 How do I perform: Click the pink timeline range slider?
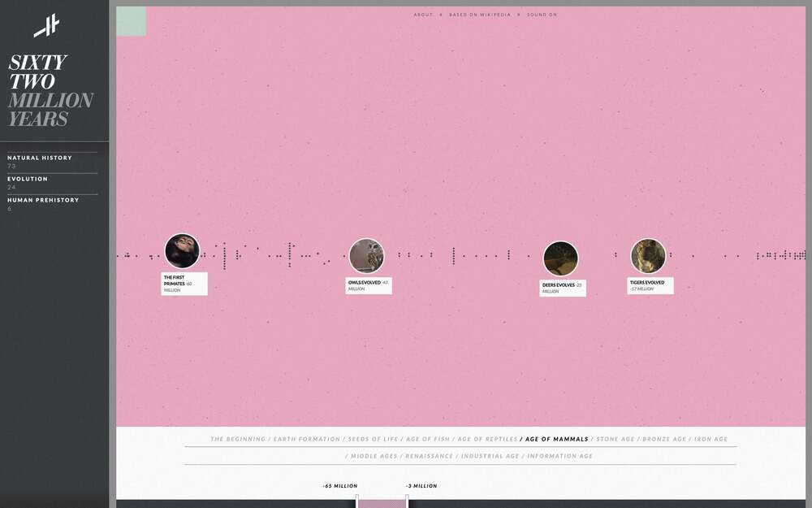click(382, 503)
